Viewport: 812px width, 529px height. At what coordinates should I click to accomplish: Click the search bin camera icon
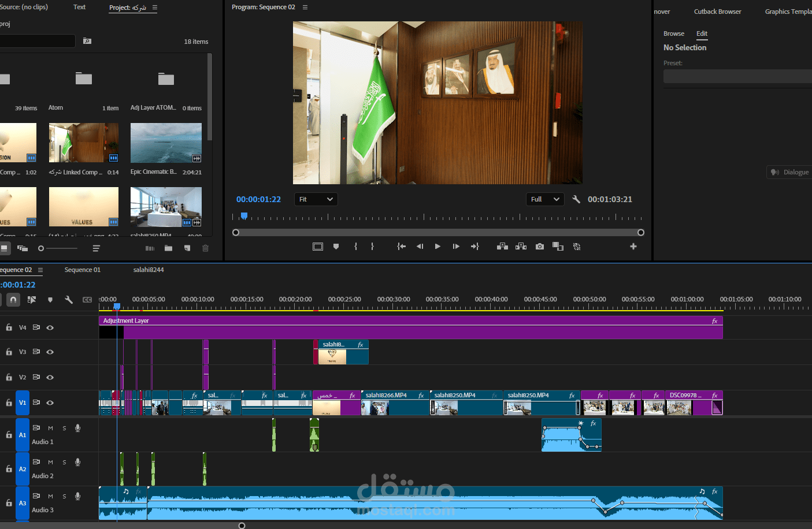click(x=87, y=41)
